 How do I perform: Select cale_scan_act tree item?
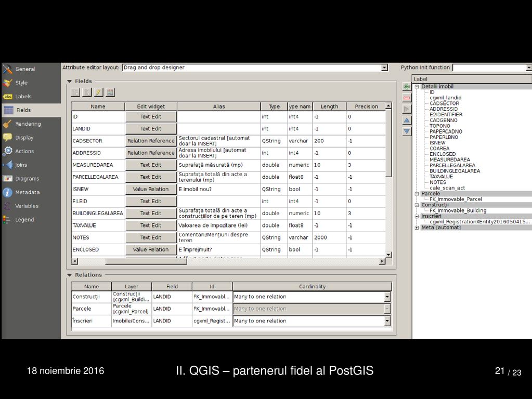(447, 188)
